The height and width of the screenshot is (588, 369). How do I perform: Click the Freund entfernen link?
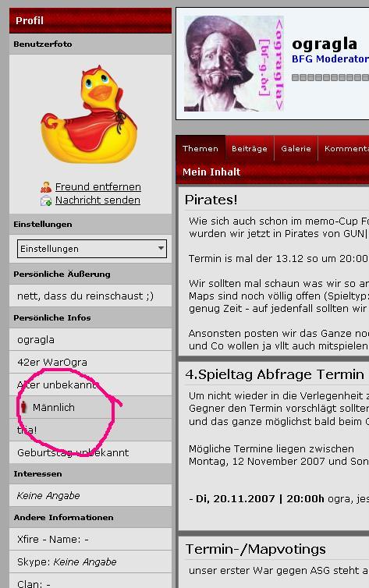pos(98,186)
